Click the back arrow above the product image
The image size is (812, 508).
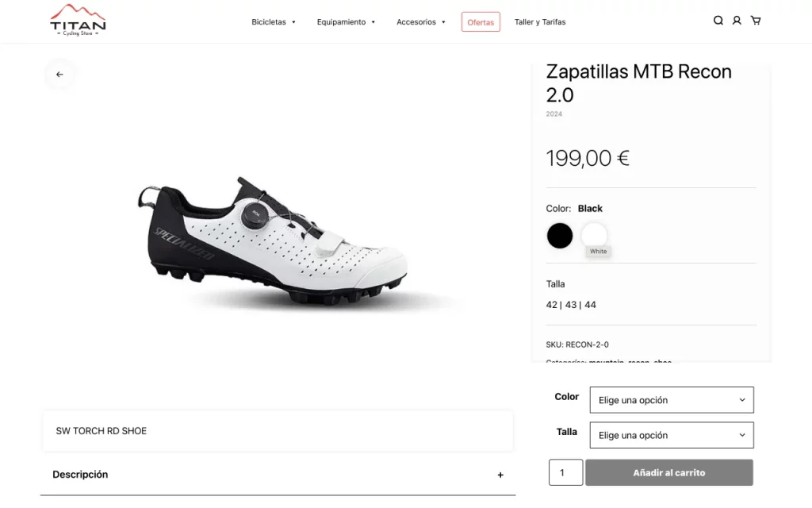pos(60,74)
